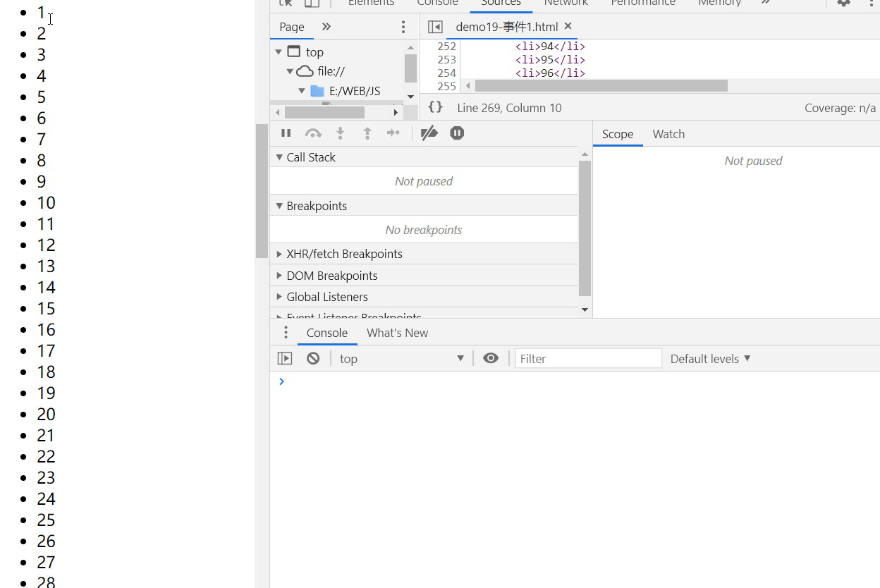Viewport: 880px width, 588px height.
Task: Open the Default levels dropdown
Action: 710,358
